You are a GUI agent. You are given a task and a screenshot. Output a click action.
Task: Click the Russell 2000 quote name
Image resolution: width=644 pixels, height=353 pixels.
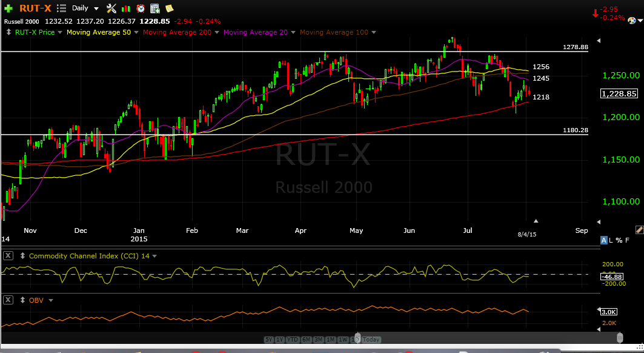coord(22,21)
